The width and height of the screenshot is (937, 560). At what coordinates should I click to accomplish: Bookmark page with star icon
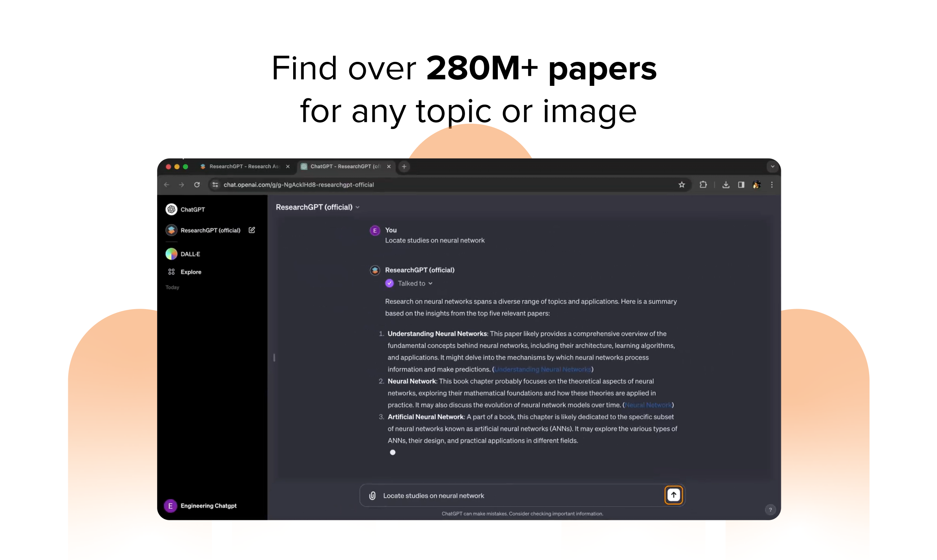(x=681, y=185)
